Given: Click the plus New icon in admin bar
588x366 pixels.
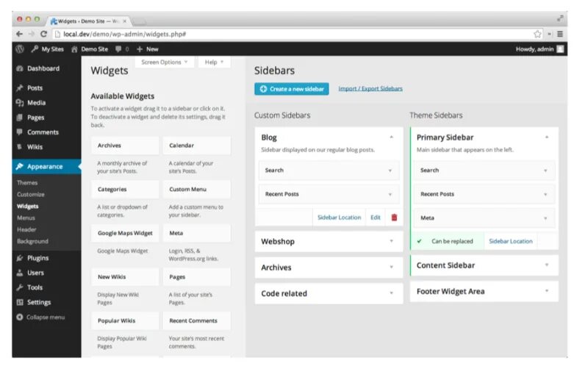Looking at the screenshot, I should (140, 49).
